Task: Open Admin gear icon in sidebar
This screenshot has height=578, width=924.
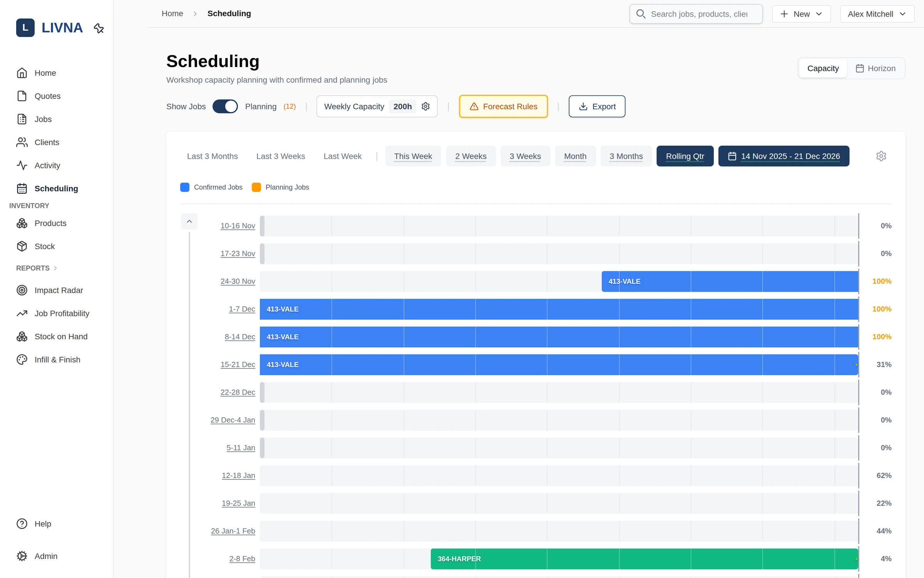Action: click(22, 556)
